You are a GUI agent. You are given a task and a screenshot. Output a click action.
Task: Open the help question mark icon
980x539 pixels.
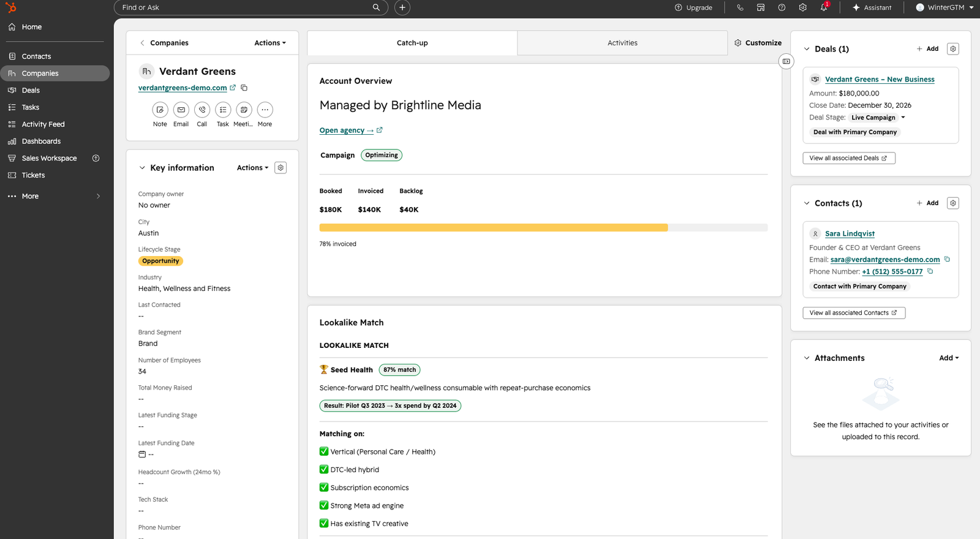pyautogui.click(x=782, y=7)
